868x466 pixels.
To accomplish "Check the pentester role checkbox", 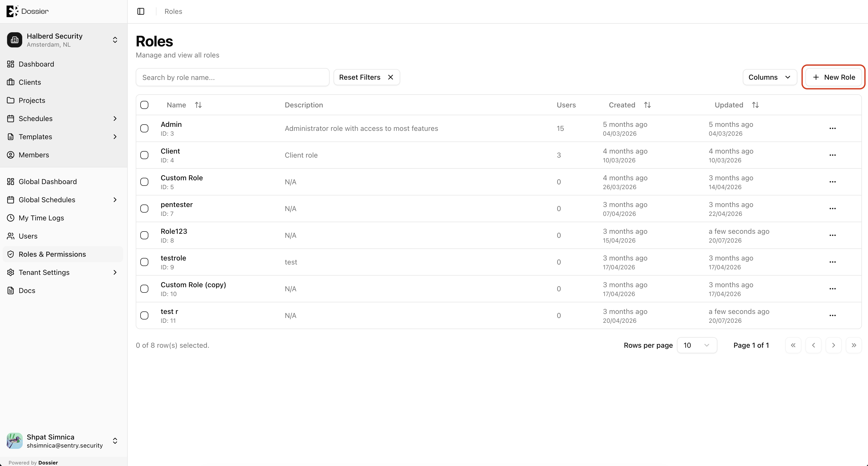I will (144, 209).
